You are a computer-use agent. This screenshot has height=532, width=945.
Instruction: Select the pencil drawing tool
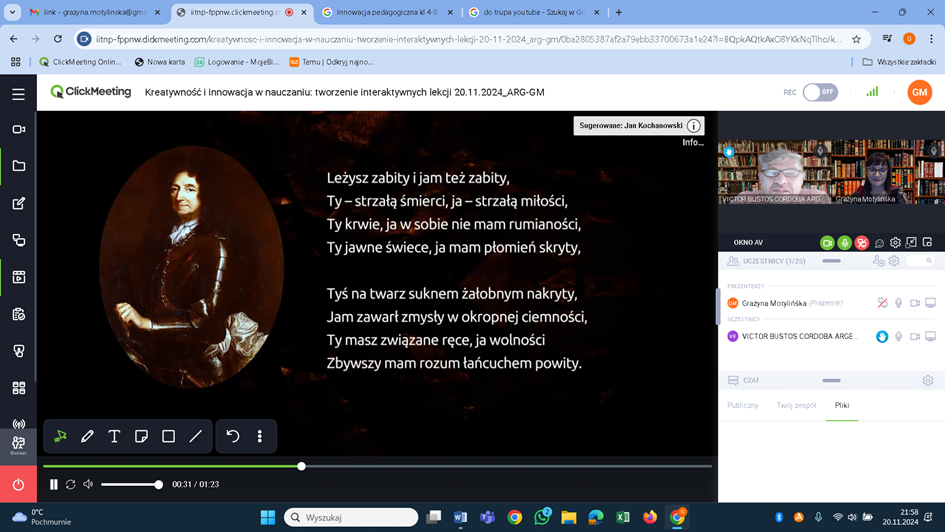click(87, 436)
